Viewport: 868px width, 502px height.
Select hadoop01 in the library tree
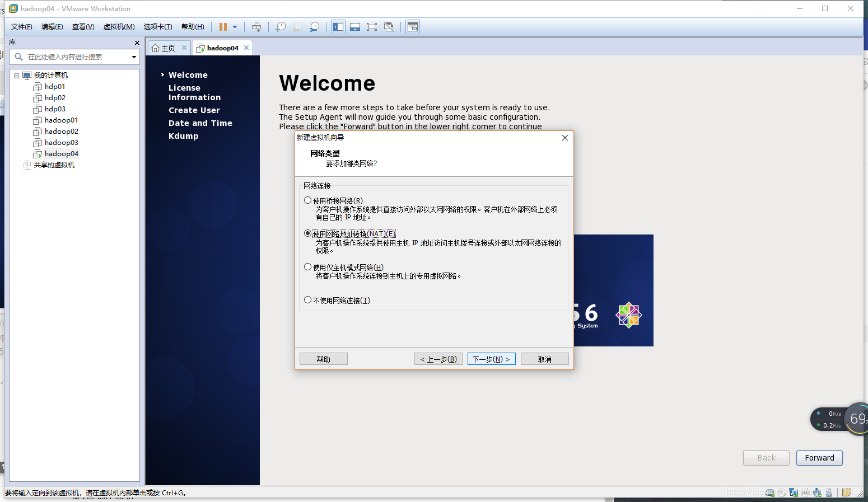[x=61, y=120]
